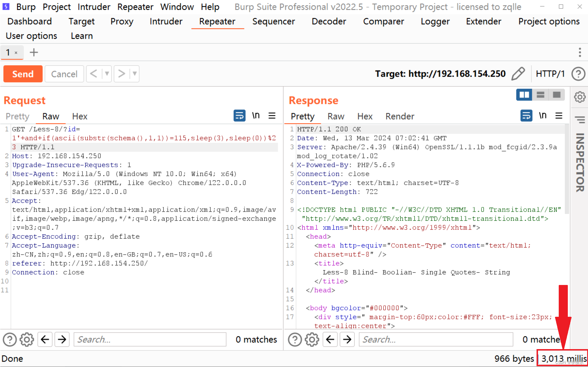The height and width of the screenshot is (367, 588).
Task: Click the Response search field
Action: pyautogui.click(x=436, y=339)
